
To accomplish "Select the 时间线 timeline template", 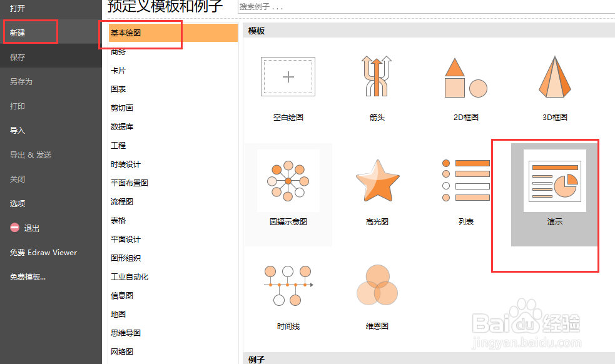I will 288,298.
